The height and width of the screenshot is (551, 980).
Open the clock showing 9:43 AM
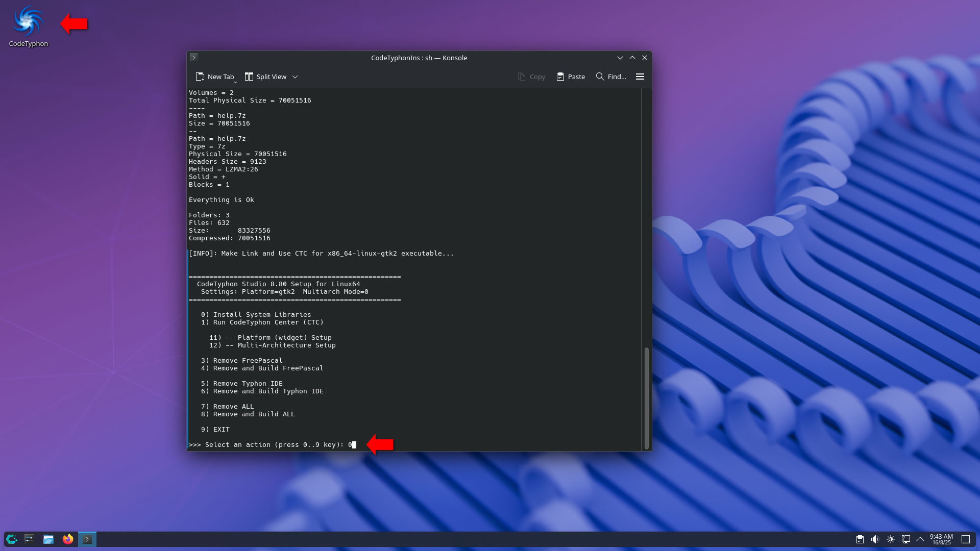941,539
